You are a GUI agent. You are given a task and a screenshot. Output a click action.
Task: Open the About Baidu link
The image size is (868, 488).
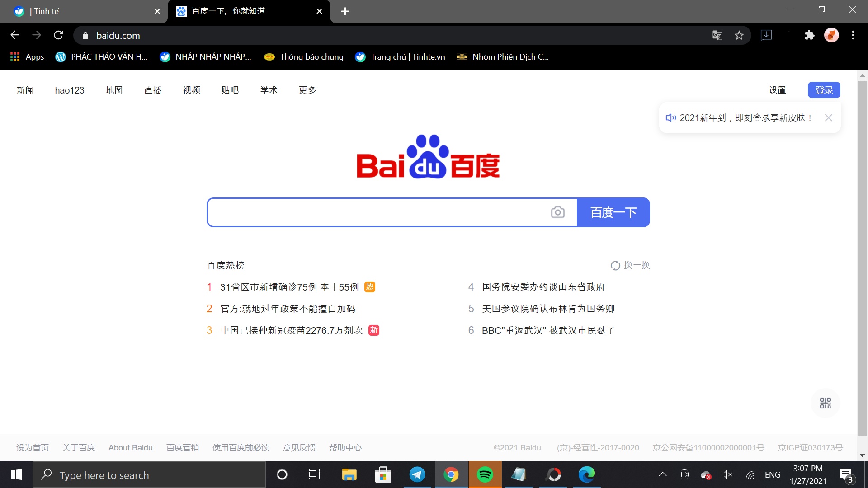tap(131, 447)
